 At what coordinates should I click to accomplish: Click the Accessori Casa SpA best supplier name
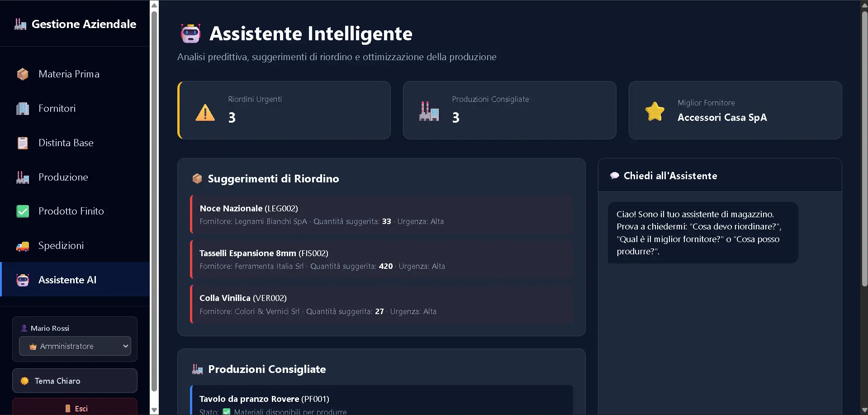722,118
